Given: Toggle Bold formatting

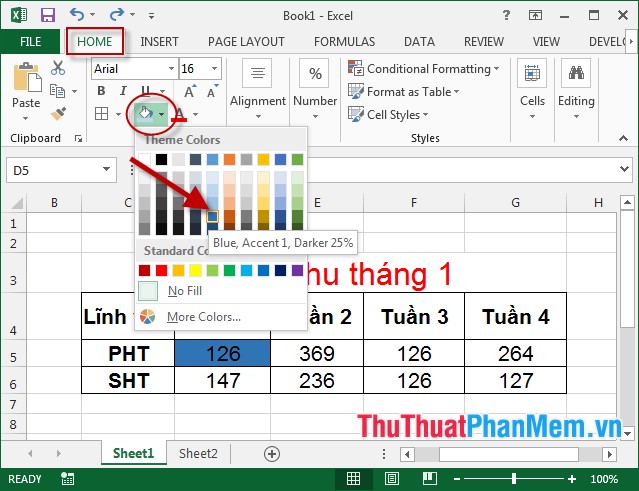Looking at the screenshot, I should (x=101, y=91).
